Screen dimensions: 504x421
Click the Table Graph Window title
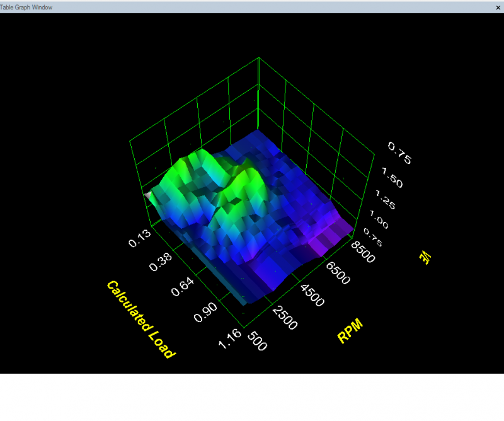tap(26, 7)
